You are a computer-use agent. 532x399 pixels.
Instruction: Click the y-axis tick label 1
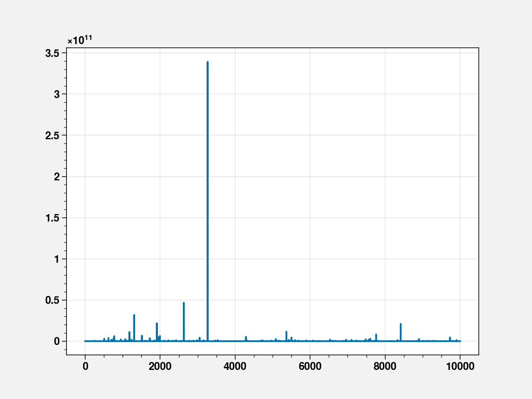click(57, 259)
